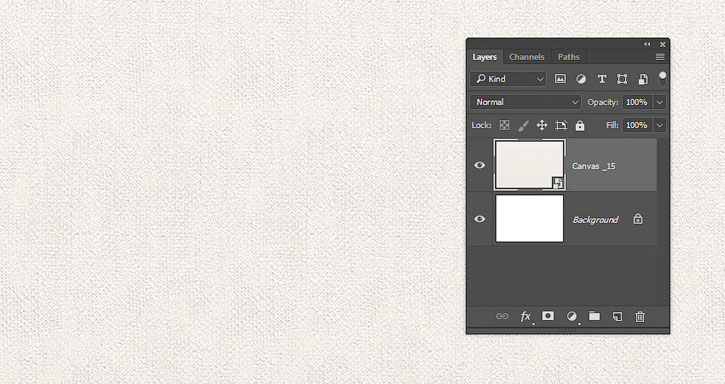Select the Canvas _15 layer thumbnail
This screenshot has width=725, height=384.
[529, 165]
